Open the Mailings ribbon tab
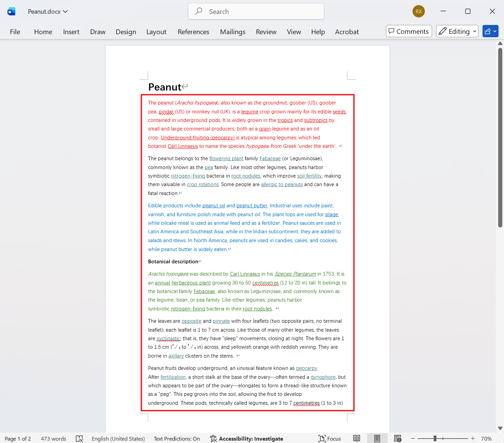The height and width of the screenshot is (443, 504). 232,32
